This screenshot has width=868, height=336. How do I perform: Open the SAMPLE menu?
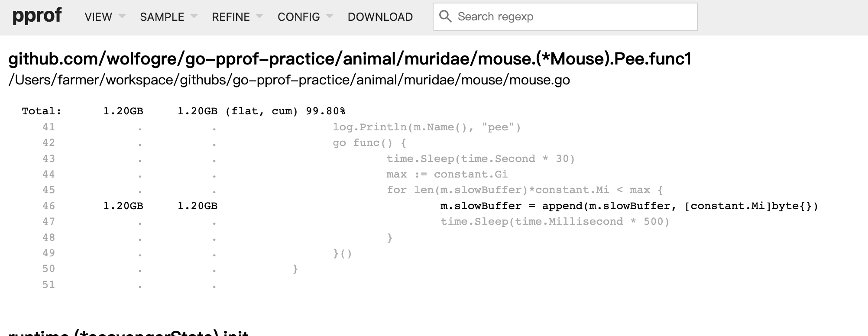tap(162, 17)
